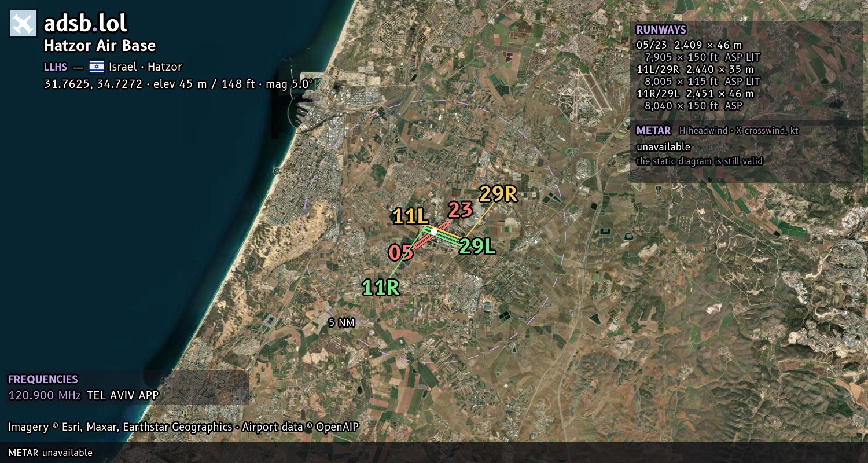Click the FREQUENCIES heading
The height and width of the screenshot is (463, 868).
tap(43, 380)
